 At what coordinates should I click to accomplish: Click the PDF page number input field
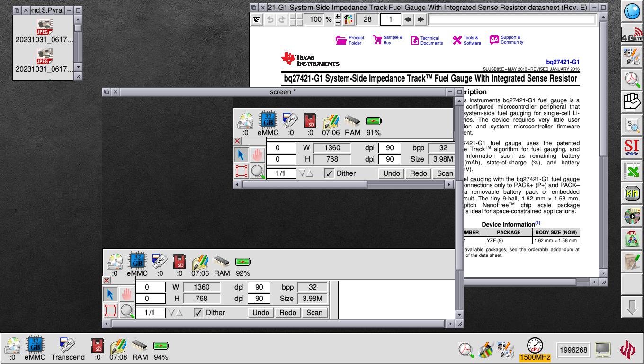point(390,19)
